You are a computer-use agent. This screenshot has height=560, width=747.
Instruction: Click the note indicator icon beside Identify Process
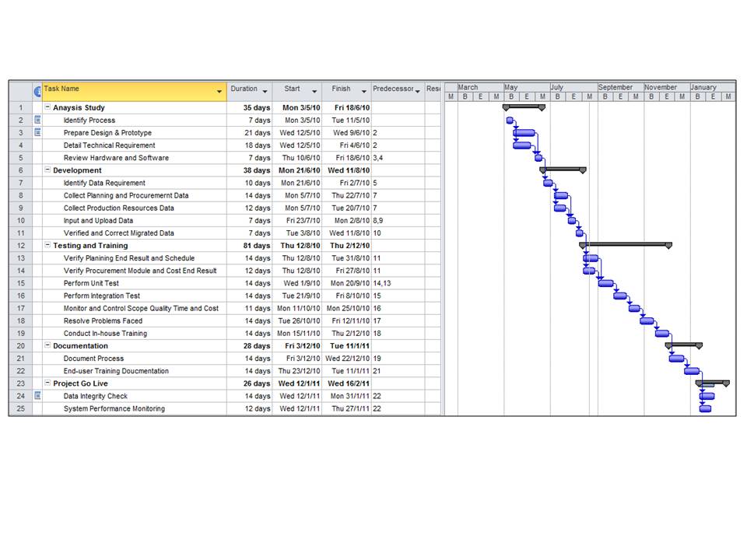click(x=37, y=121)
